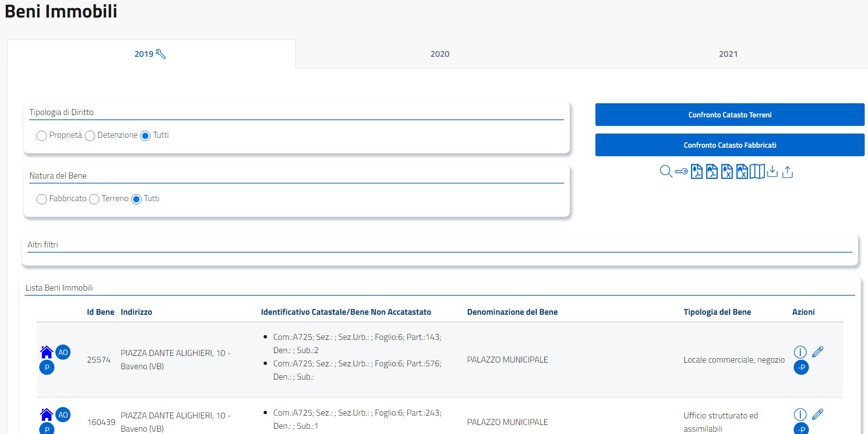
Task: Export terreni Excel (tree X icon)
Action: click(727, 171)
